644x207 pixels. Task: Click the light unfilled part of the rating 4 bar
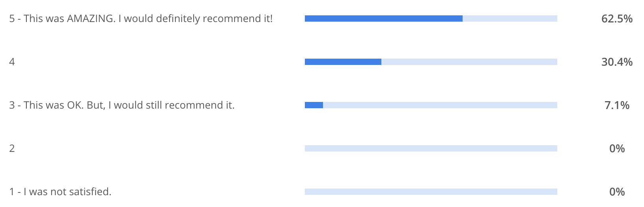click(469, 62)
